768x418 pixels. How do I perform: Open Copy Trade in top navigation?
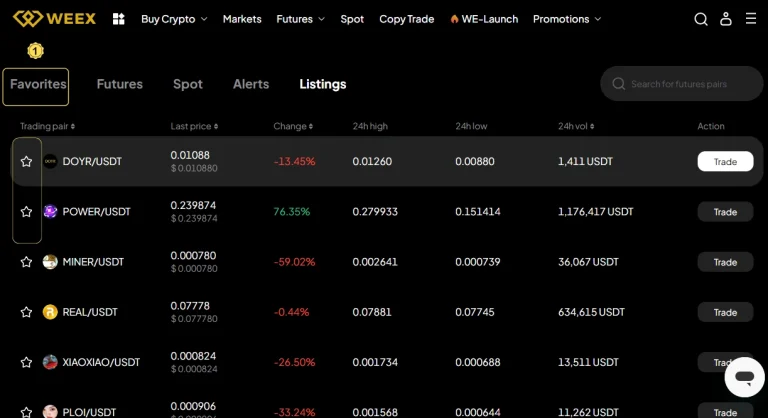(407, 19)
